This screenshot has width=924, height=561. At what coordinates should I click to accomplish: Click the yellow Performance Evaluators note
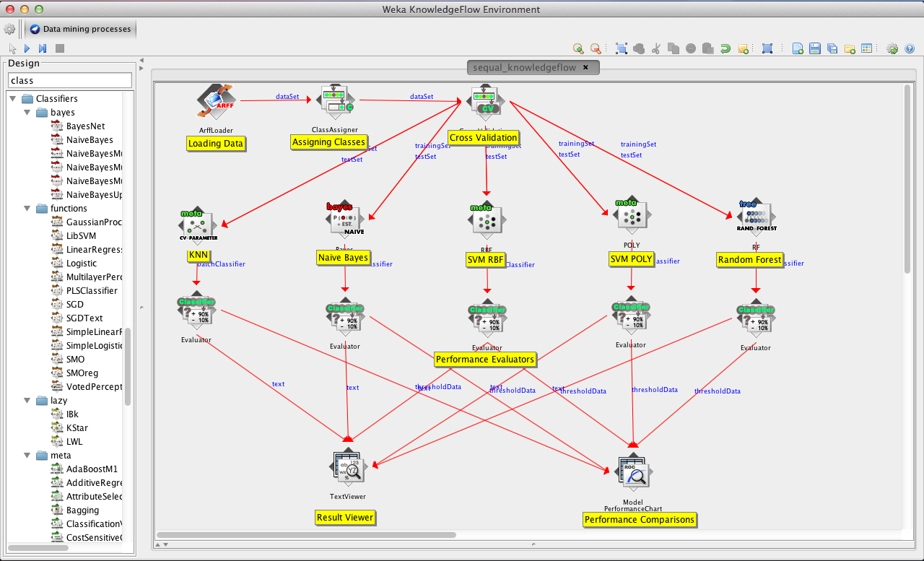click(x=485, y=359)
